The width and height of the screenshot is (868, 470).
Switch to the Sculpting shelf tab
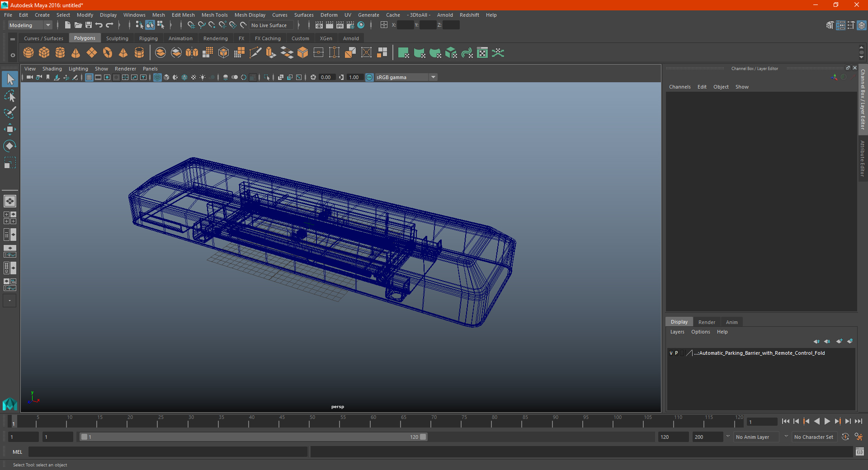point(117,38)
